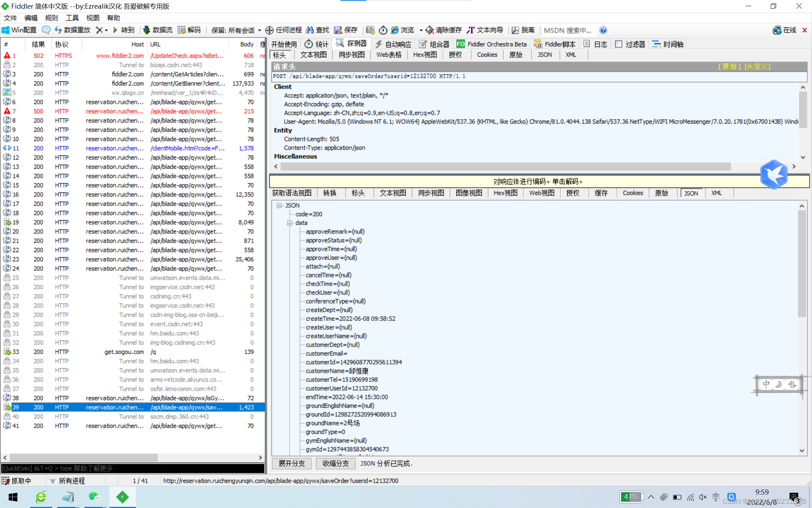This screenshot has height=508, width=812.
Task: Click the 解码 decode toolbar button
Action: (x=189, y=30)
